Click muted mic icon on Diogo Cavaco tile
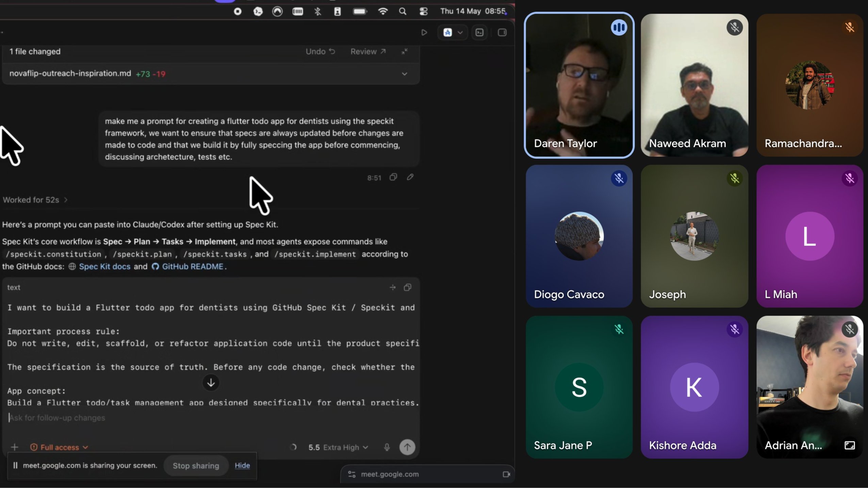This screenshot has height=488, width=868. [619, 179]
